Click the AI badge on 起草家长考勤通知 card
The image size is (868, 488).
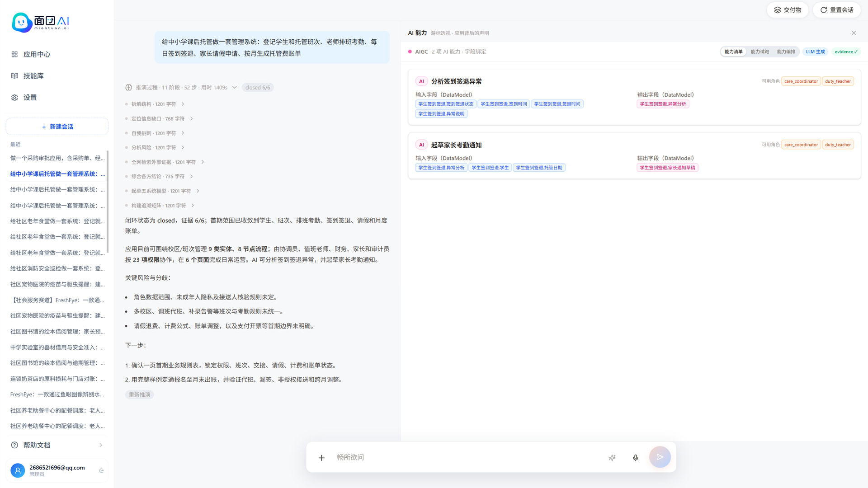coord(421,145)
